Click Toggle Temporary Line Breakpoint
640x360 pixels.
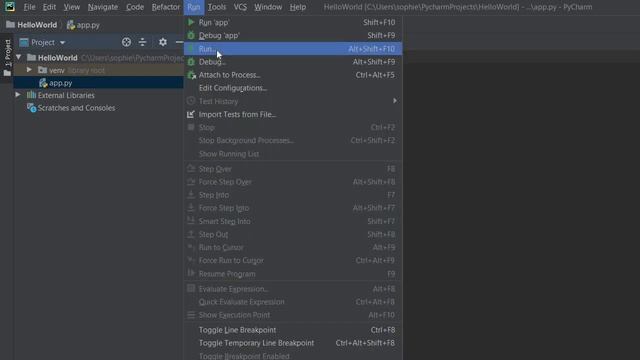pos(293,343)
